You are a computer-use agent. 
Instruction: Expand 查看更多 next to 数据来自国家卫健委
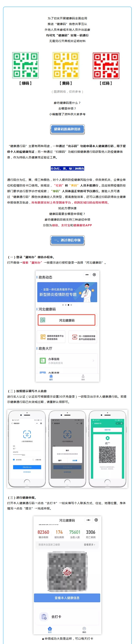click(x=89, y=545)
